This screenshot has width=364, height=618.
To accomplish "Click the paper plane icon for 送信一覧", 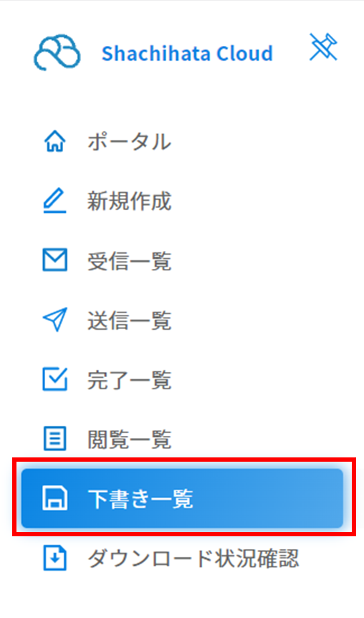I will 54,320.
